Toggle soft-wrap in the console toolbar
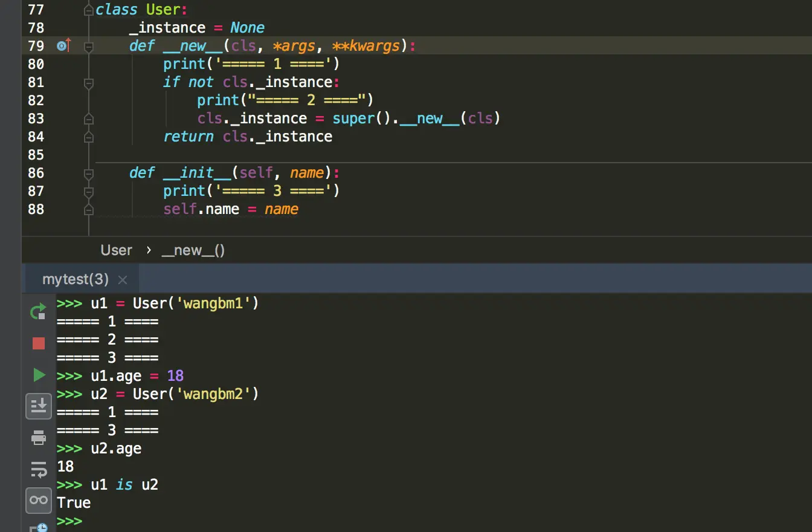 pos(39,469)
